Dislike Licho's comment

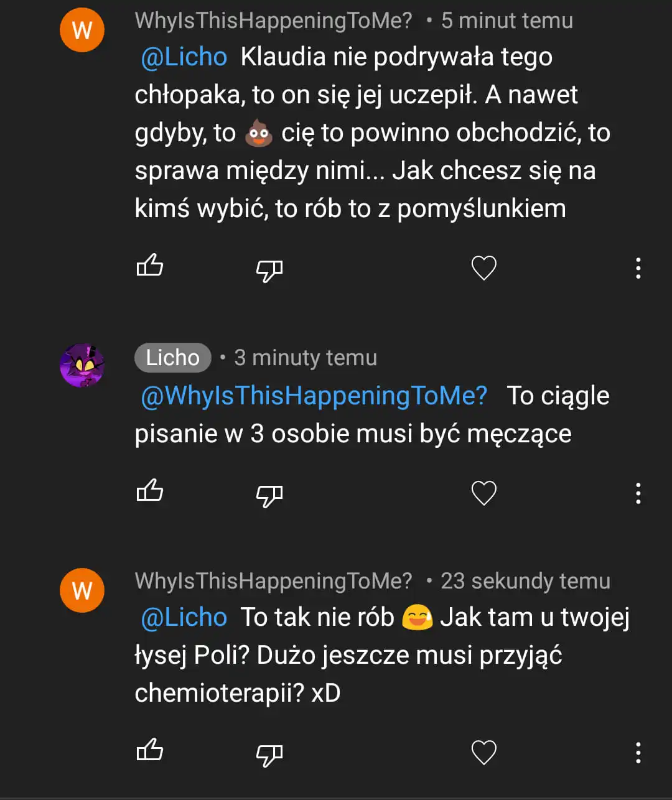(x=269, y=495)
